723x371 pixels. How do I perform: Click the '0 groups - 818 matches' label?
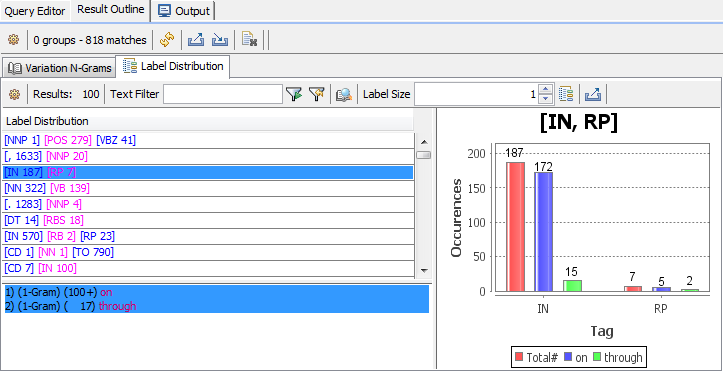click(90, 41)
